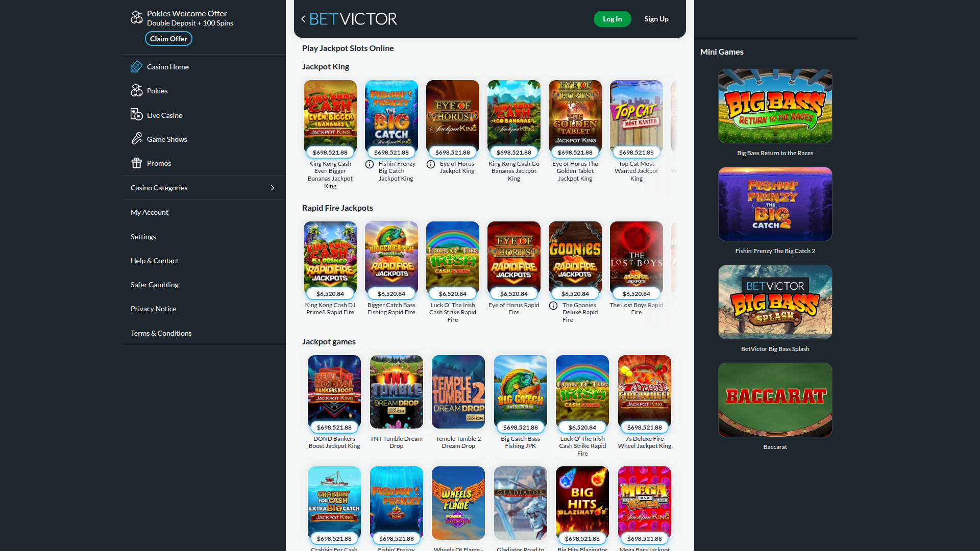Launch the Baccarat mini game
Screen dimensions: 980x551
[774, 399]
